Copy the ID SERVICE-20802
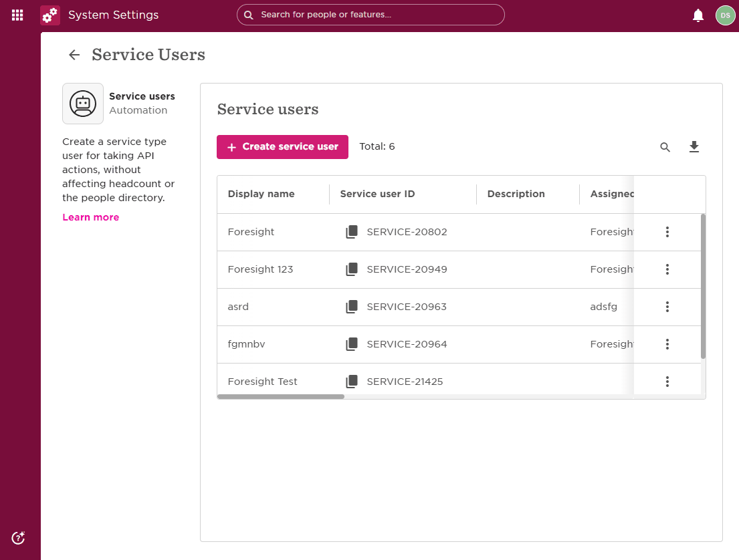The width and height of the screenshot is (739, 560). pyautogui.click(x=352, y=232)
